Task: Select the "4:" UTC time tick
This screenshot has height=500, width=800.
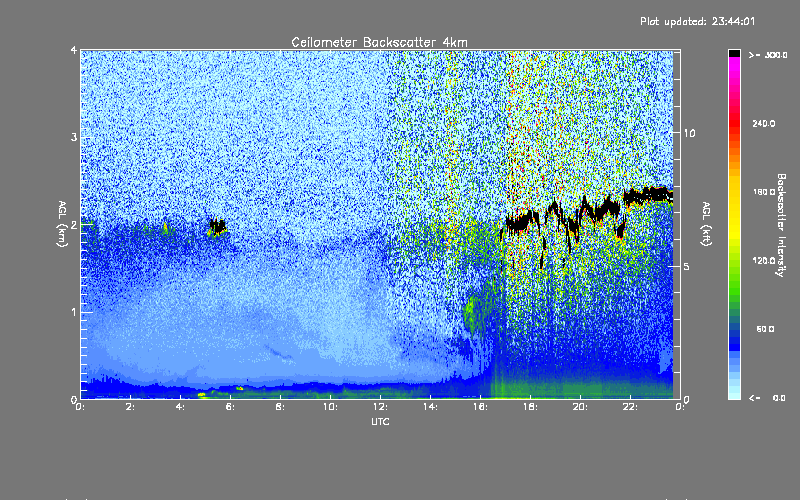Action: (x=180, y=407)
